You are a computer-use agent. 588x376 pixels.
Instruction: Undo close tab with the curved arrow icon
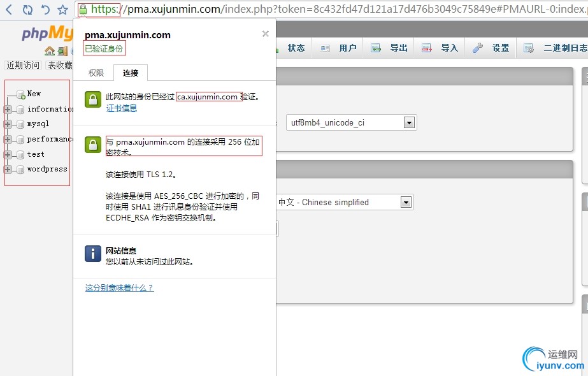pos(45,10)
